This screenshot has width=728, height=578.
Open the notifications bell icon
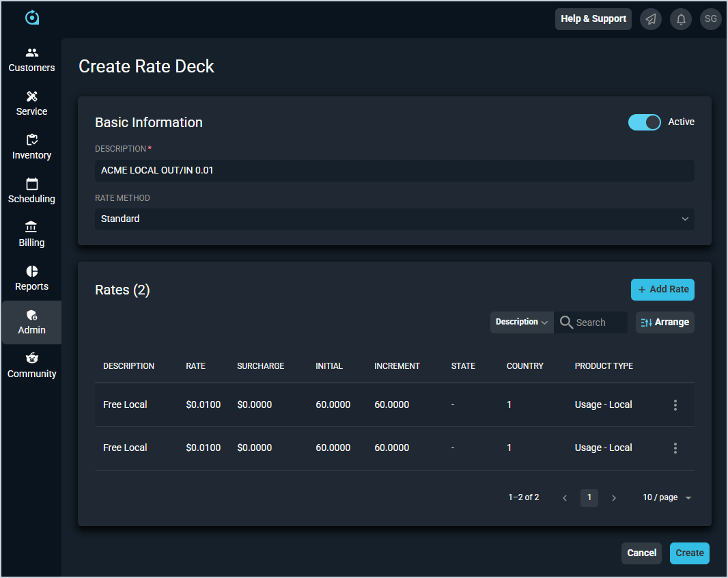point(681,19)
